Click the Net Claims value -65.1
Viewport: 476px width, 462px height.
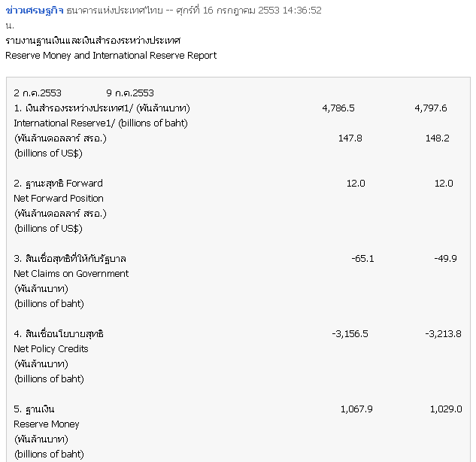[x=362, y=259]
